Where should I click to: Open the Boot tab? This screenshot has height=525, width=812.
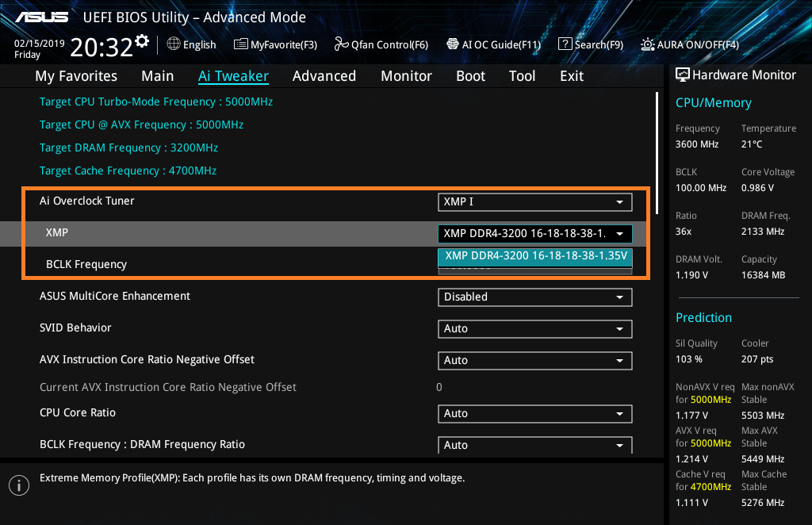[471, 76]
